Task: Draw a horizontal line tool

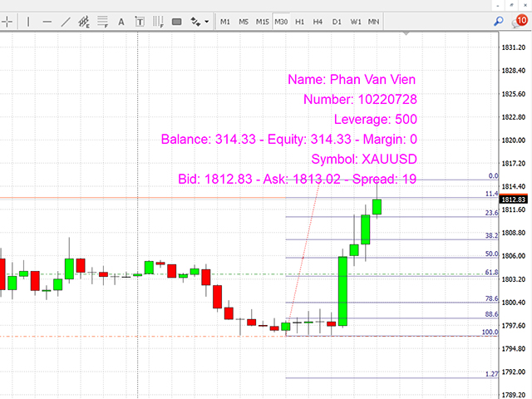Action: tap(47, 22)
